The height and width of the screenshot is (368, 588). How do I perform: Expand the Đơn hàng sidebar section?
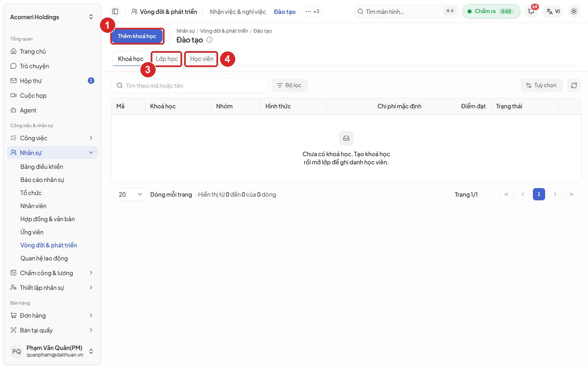52,316
